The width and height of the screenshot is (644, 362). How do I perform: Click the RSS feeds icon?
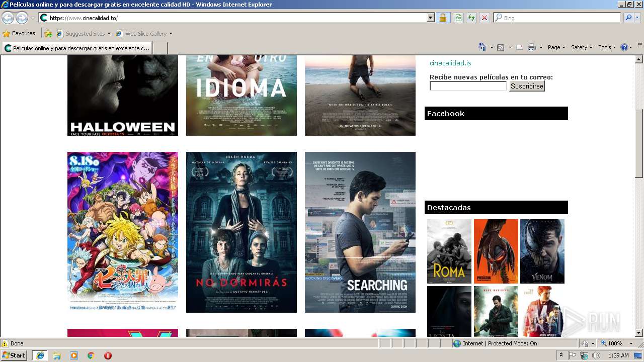(x=501, y=47)
